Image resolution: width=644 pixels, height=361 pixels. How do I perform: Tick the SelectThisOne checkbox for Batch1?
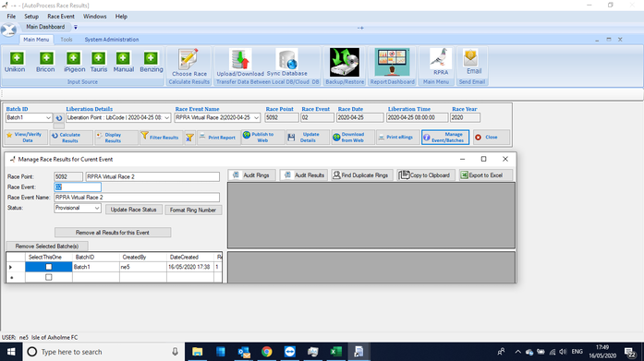(49, 267)
